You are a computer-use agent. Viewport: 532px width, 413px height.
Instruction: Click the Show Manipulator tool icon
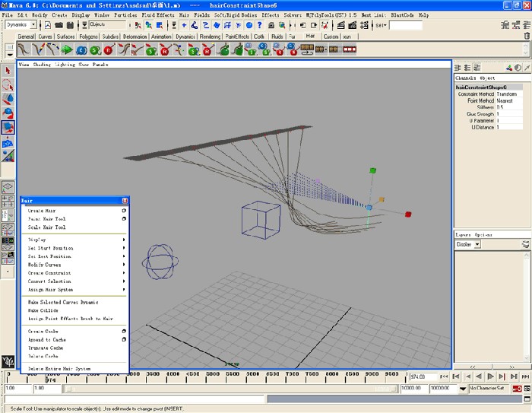coord(8,156)
